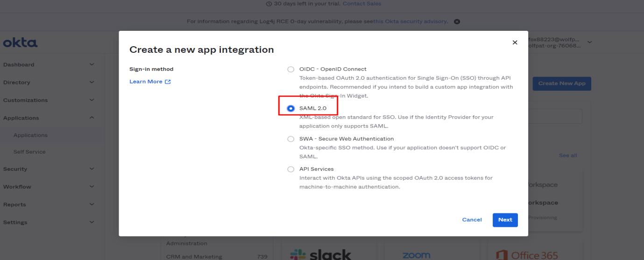Click the Slack app tile

[x=329, y=251]
